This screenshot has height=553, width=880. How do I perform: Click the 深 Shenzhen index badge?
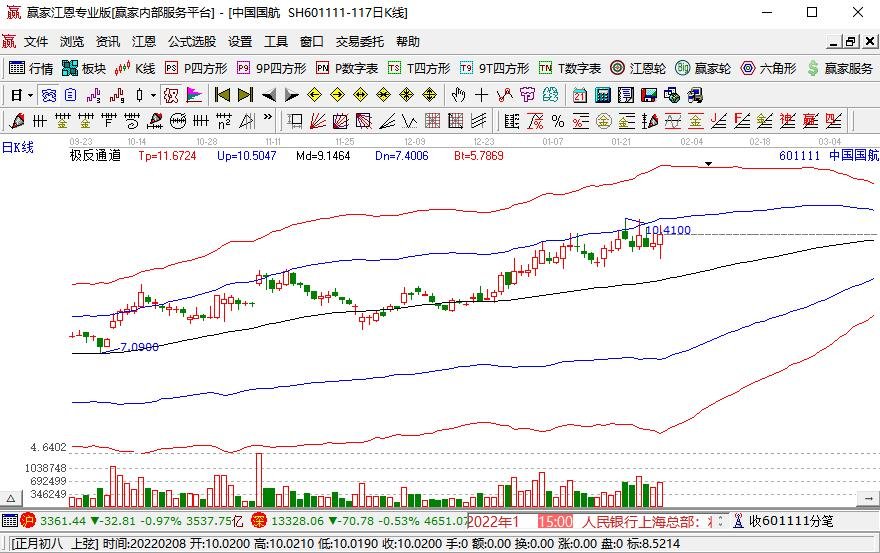[x=259, y=520]
